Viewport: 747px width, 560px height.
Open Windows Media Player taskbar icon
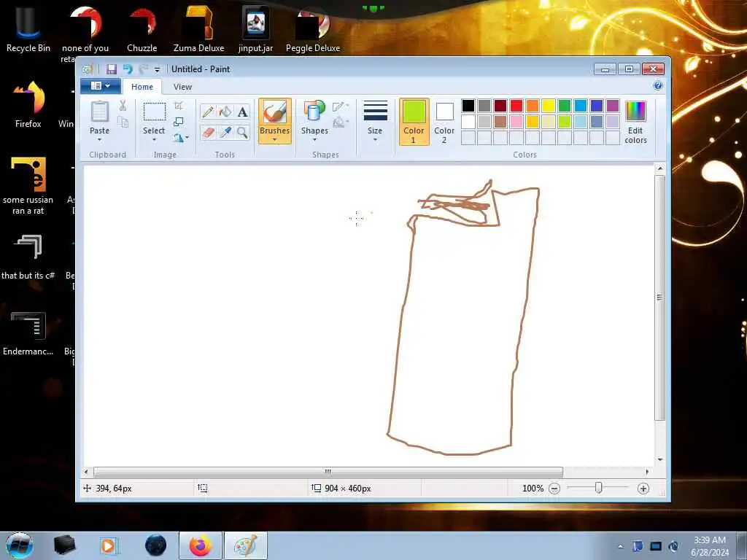tap(108, 545)
